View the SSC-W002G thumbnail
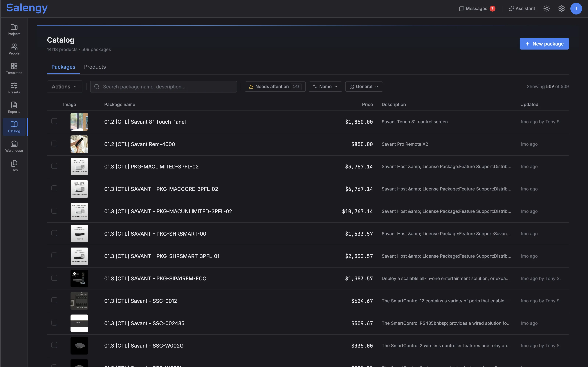The height and width of the screenshot is (367, 588). tap(79, 346)
